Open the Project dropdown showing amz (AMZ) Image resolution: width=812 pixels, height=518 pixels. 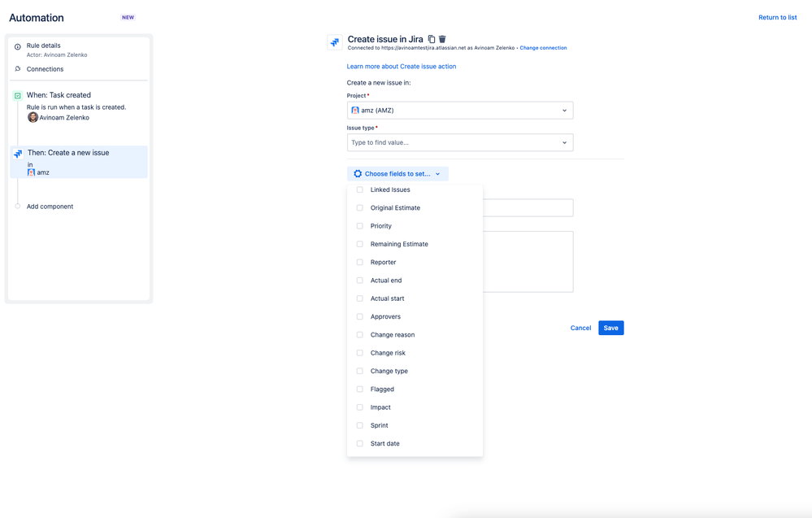(460, 111)
